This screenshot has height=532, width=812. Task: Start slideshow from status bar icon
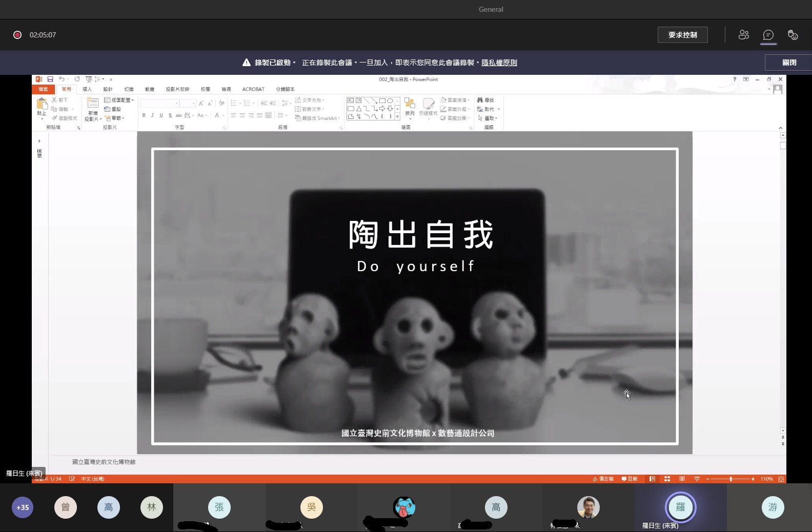tap(697, 479)
